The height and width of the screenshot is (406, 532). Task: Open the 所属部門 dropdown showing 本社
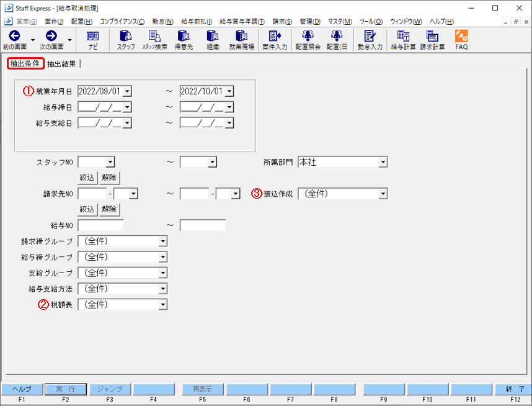[x=383, y=162]
